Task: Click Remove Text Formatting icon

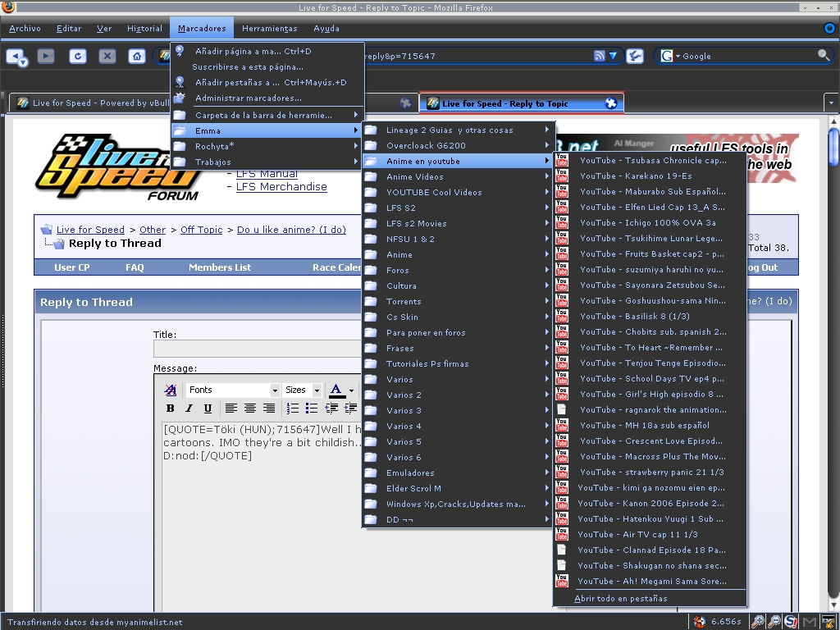Action: [x=171, y=390]
